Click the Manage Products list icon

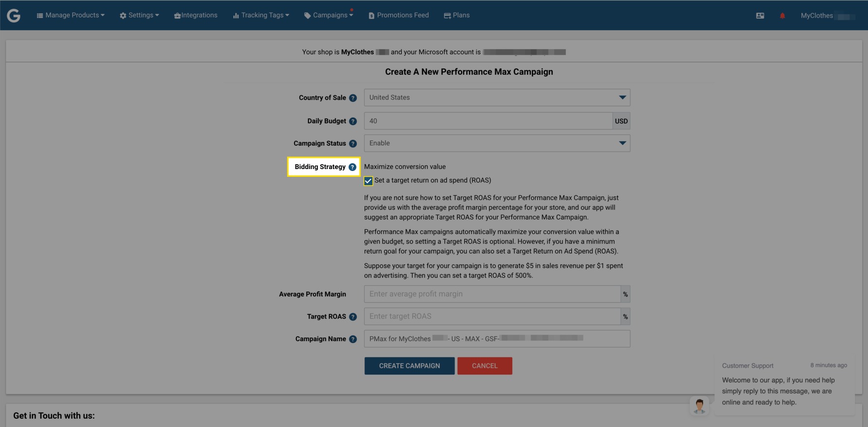click(x=40, y=16)
